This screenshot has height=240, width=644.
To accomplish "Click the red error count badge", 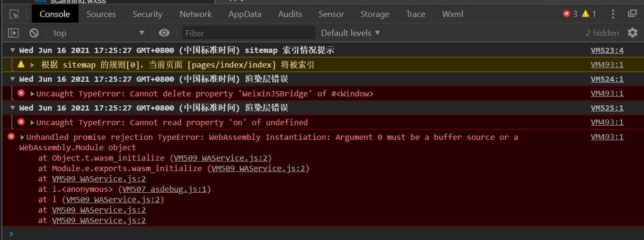I will [x=570, y=14].
